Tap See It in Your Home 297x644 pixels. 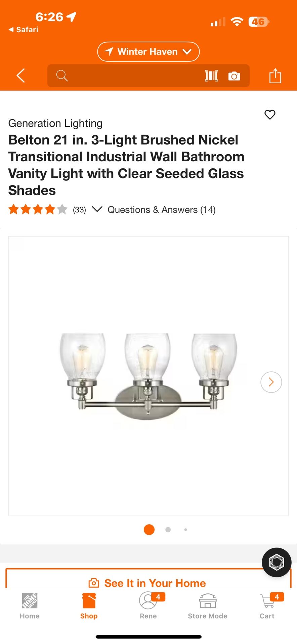coord(148,583)
